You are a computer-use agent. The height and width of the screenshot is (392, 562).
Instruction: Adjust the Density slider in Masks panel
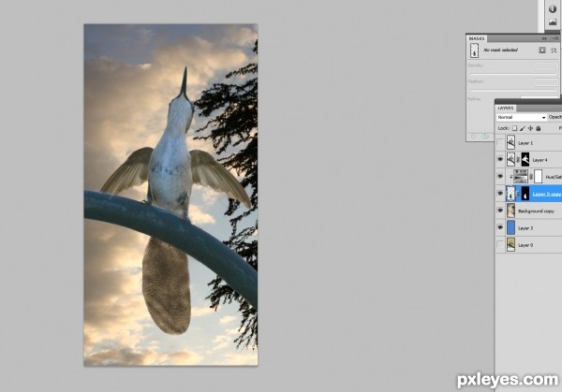pyautogui.click(x=513, y=74)
